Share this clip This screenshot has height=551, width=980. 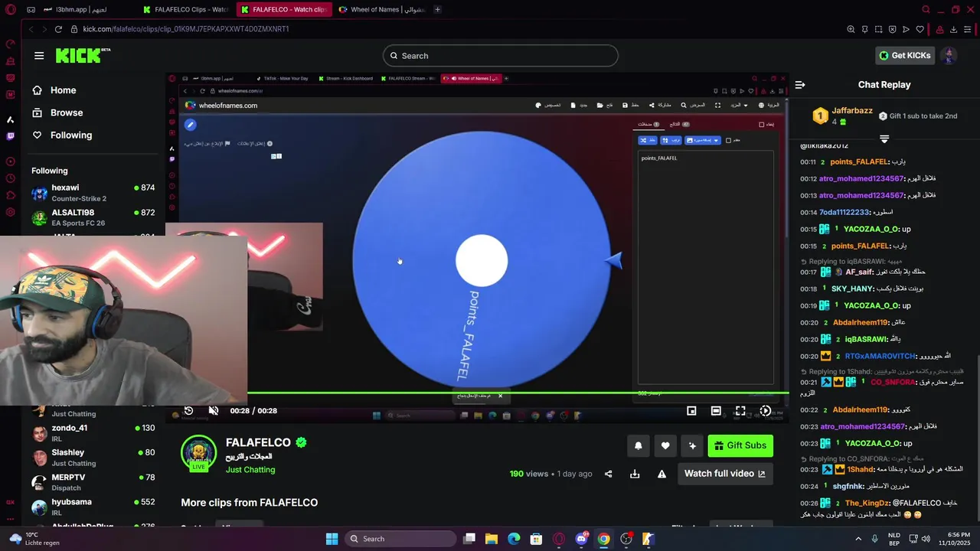(x=609, y=474)
